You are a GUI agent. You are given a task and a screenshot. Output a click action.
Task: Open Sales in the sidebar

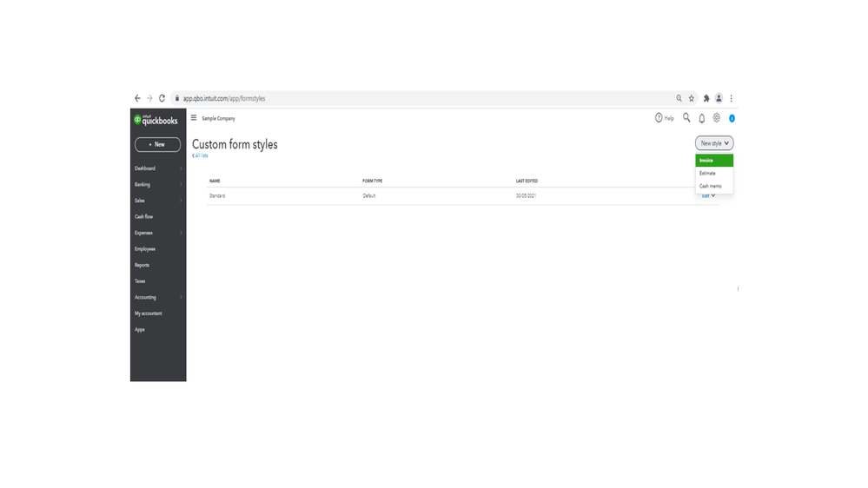(140, 201)
